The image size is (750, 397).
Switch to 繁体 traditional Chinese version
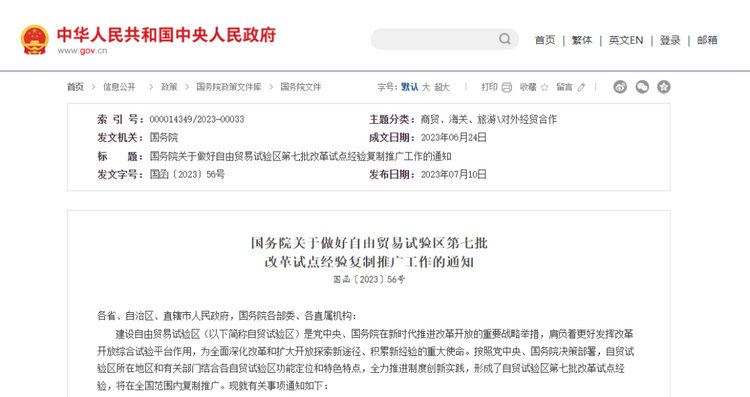tap(582, 40)
